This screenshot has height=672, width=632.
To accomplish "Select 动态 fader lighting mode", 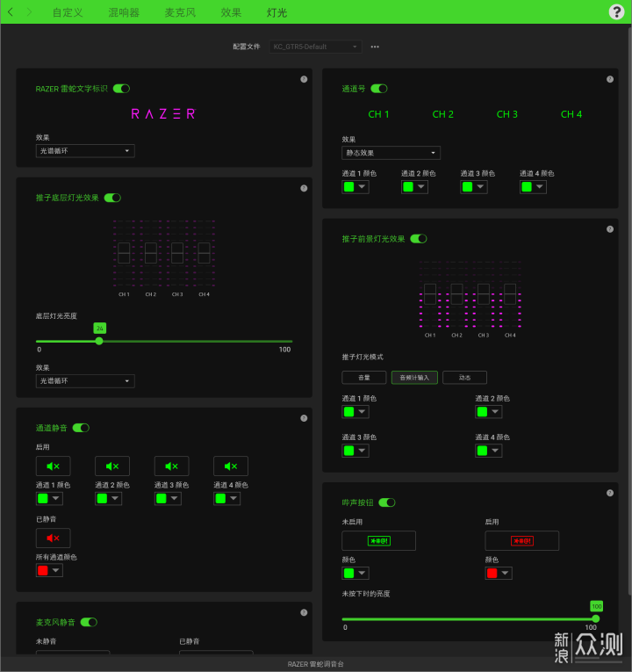I will click(x=464, y=378).
